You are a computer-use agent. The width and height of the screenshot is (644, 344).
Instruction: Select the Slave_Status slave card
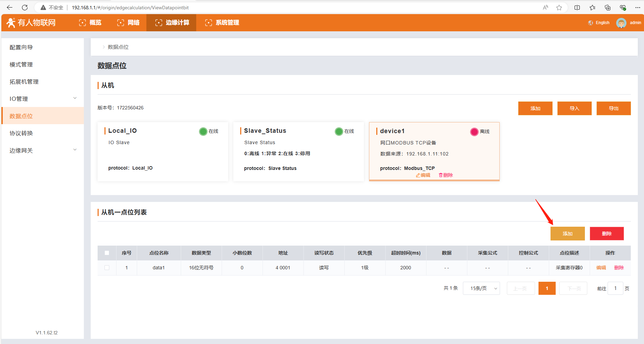point(298,151)
